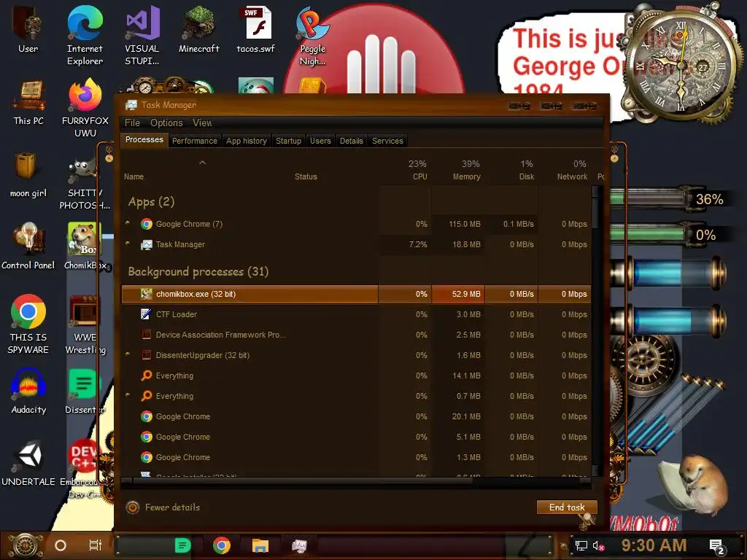Open the Embarcadero Dev-C++ desktop icon
Viewport: 747px width, 560px height.
pyautogui.click(x=83, y=469)
